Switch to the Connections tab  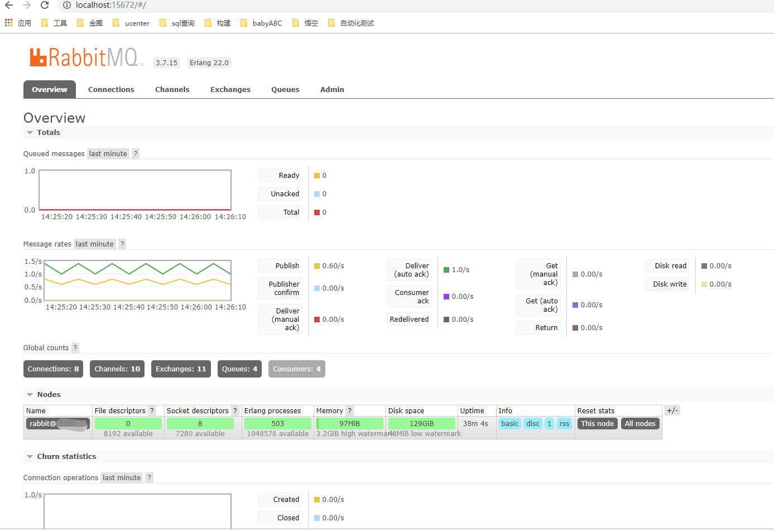coord(111,89)
